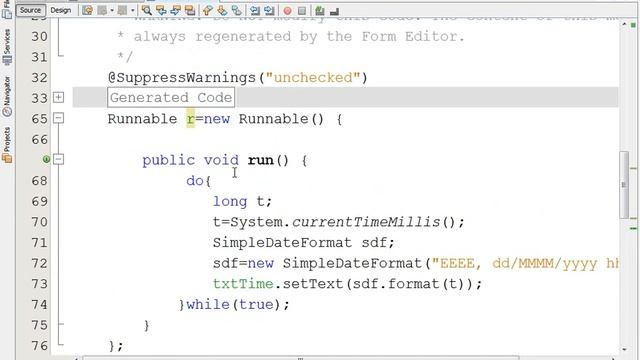The width and height of the screenshot is (640, 360).
Task: Click the Stop Macro Recording square icon
Action: pyautogui.click(x=302, y=11)
